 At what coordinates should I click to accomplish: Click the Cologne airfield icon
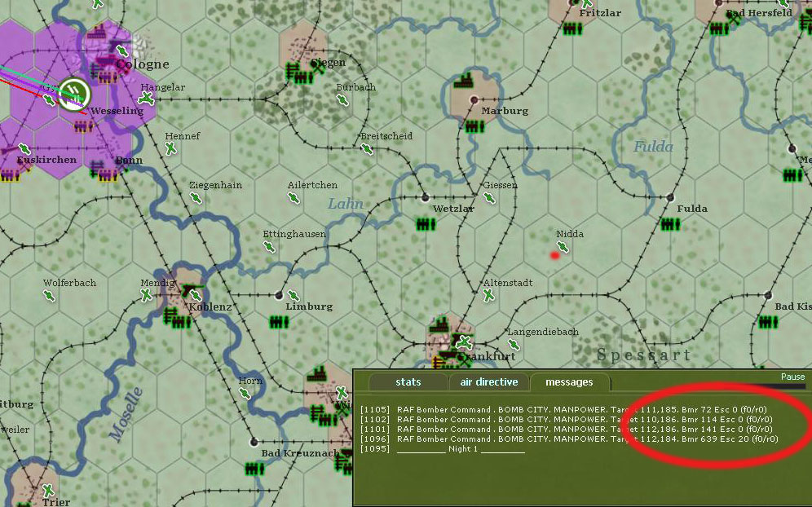click(x=122, y=51)
